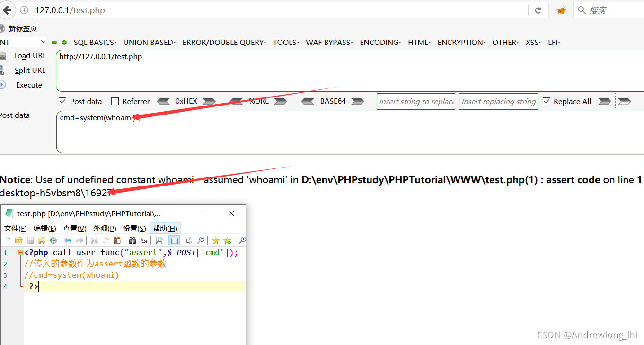The width and height of the screenshot is (644, 345).
Task: Open the WAF BYPASS dropdown
Action: 329,42
